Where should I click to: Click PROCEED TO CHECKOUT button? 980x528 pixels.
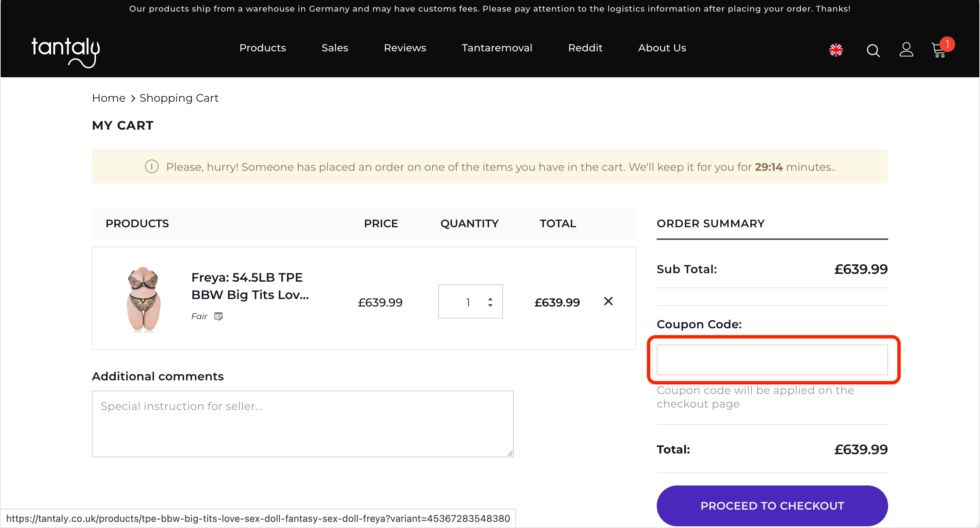point(772,506)
